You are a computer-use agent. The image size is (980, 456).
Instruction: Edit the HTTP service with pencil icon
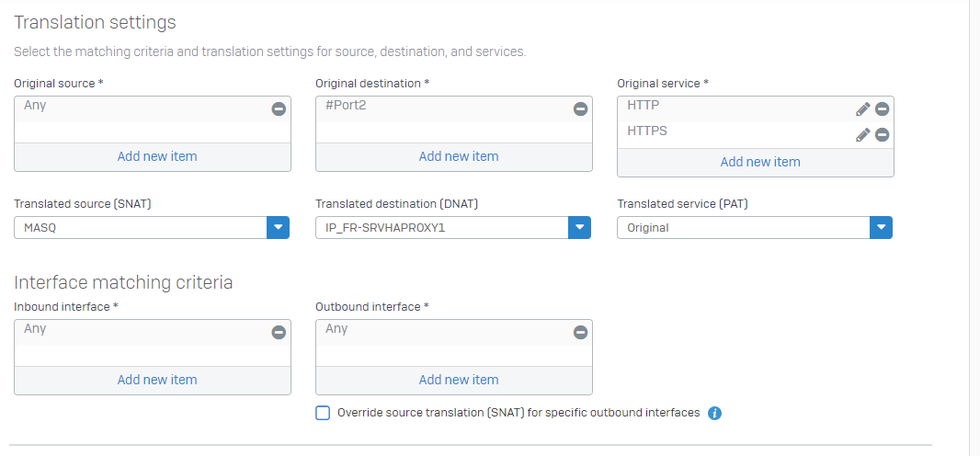point(862,109)
